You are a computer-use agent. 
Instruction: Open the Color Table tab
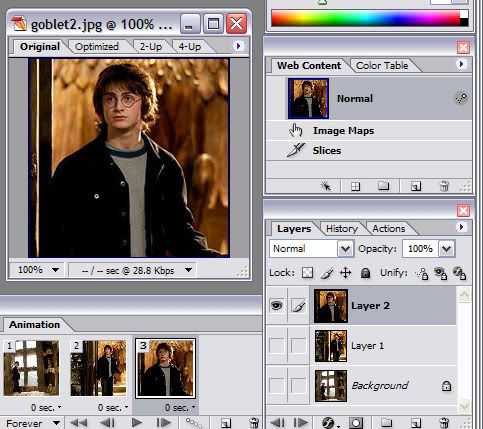[x=382, y=66]
